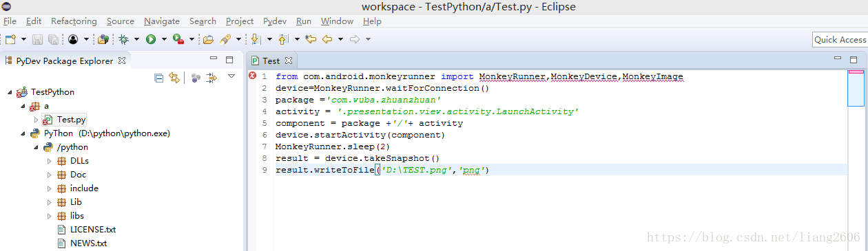
Task: Open the Next Annotation dropdown arrow
Action: [269, 39]
